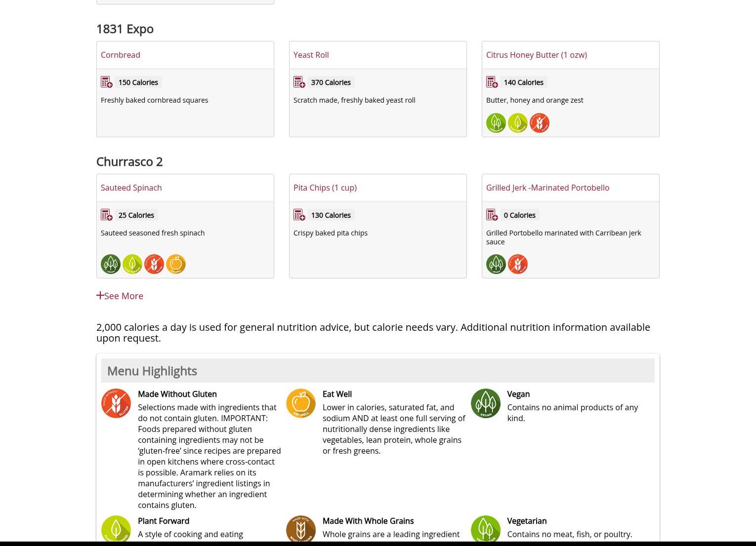756x546 pixels.
Task: Click the Vegan legend icon in Menu Highlights
Action: pos(485,403)
